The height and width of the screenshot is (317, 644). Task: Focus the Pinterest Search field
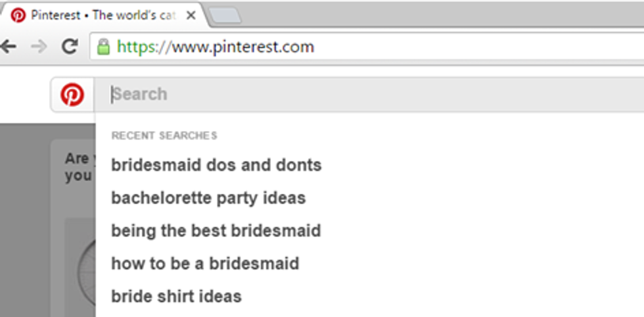(368, 94)
